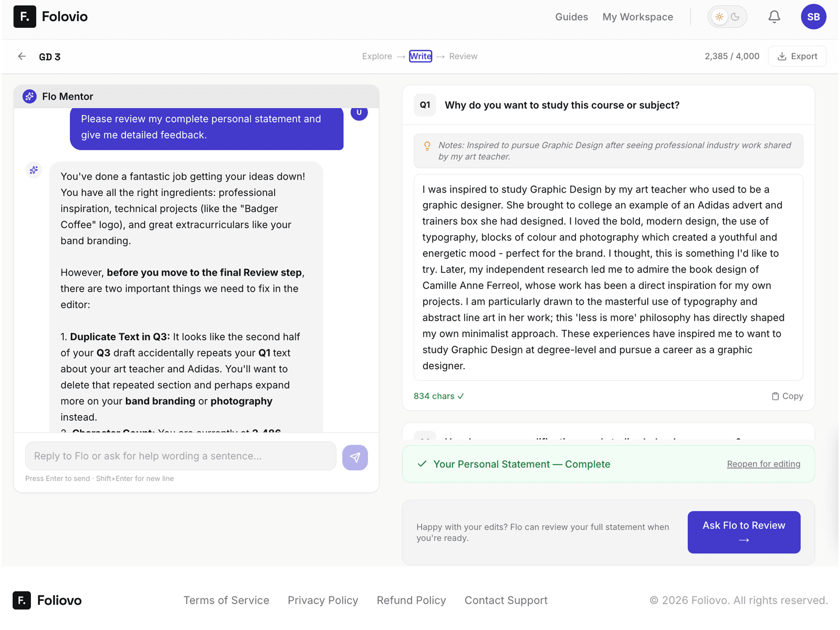Open the notifications bell
The height and width of the screenshot is (630, 840).
coord(774,17)
